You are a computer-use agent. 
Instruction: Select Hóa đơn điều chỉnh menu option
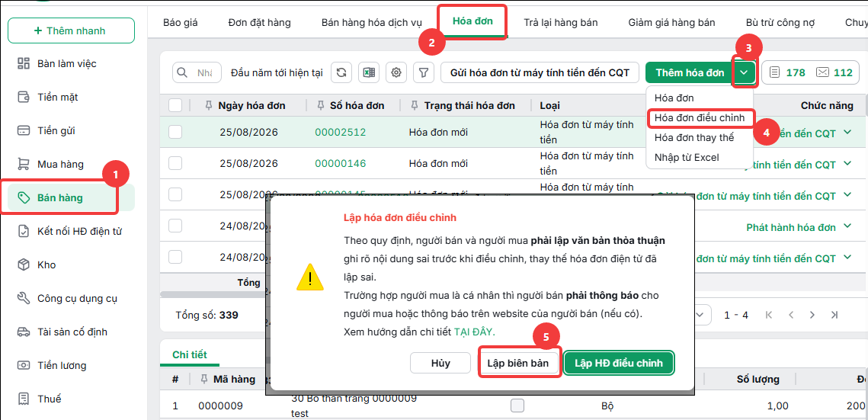[x=700, y=118]
